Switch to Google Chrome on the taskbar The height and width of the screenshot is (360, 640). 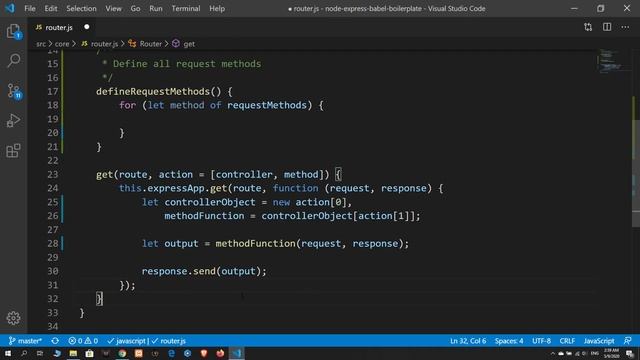tap(122, 353)
